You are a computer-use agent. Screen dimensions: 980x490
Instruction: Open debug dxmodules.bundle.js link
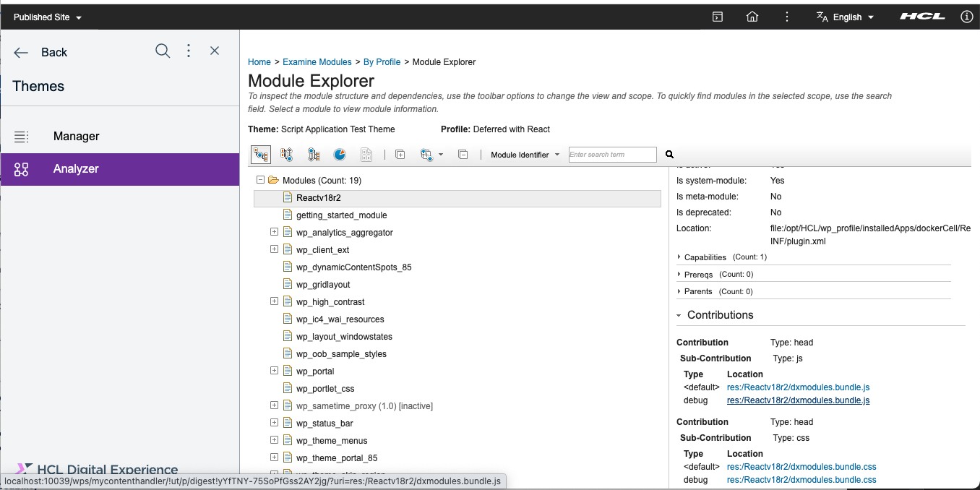point(798,400)
